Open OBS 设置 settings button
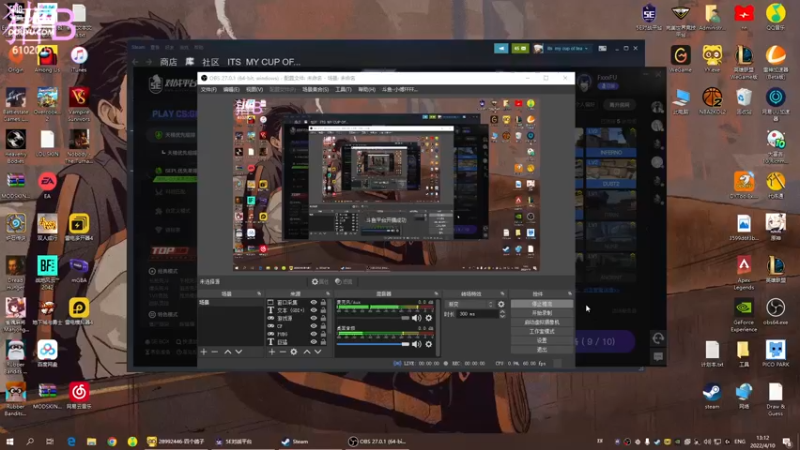The width and height of the screenshot is (800, 450). [542, 340]
